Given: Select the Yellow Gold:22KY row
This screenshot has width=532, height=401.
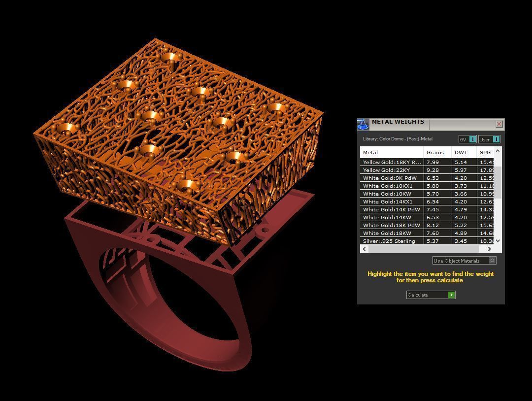Looking at the screenshot, I should coord(427,170).
